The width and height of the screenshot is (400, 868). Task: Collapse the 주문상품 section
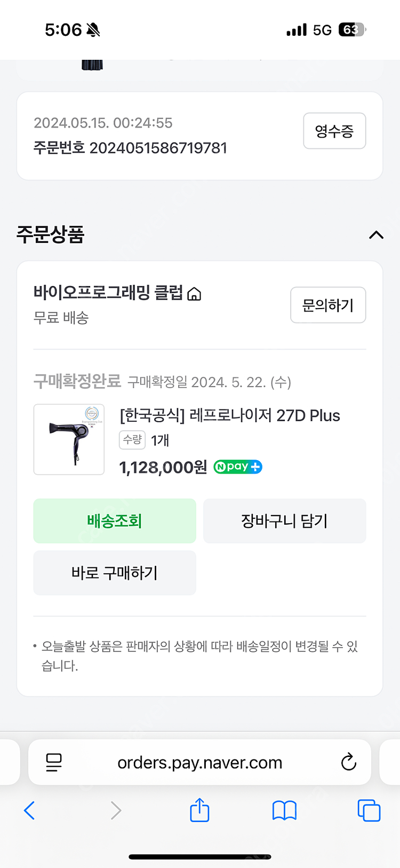376,235
